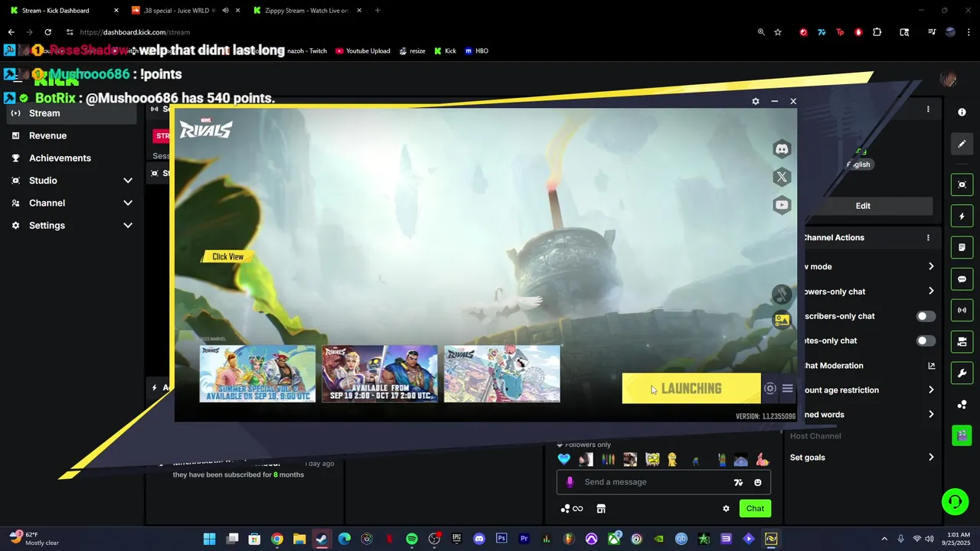Image resolution: width=980 pixels, height=551 pixels.
Task: Open the Windows Start menu
Action: (x=209, y=539)
